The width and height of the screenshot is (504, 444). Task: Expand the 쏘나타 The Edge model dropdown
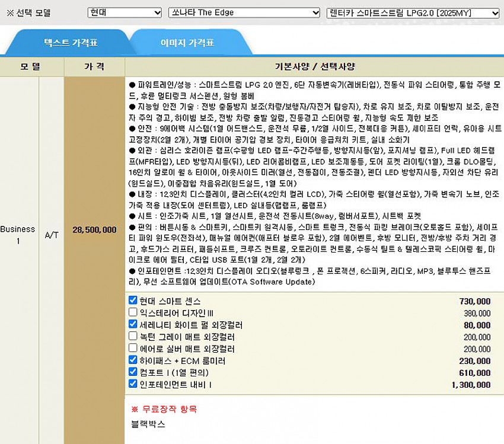click(244, 12)
